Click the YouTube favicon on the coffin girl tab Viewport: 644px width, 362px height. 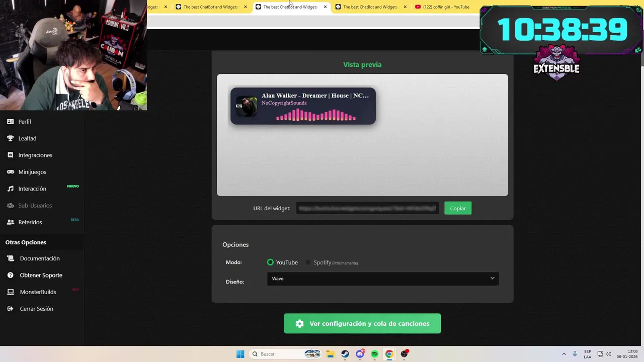(x=418, y=7)
